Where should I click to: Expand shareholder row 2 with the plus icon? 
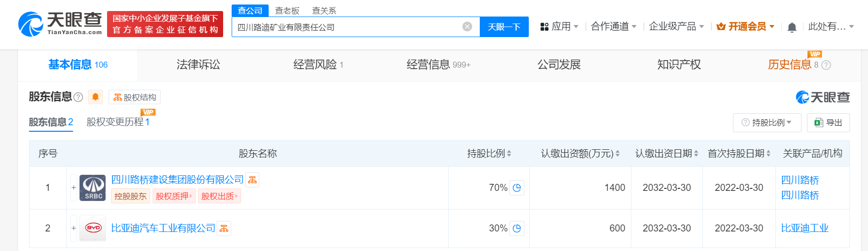(x=74, y=228)
